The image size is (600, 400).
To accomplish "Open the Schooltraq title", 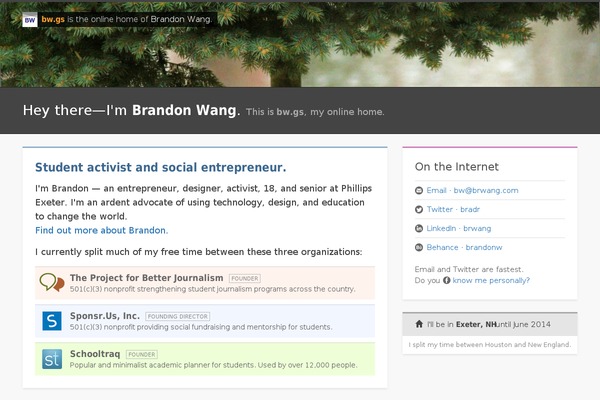I will coord(95,354).
